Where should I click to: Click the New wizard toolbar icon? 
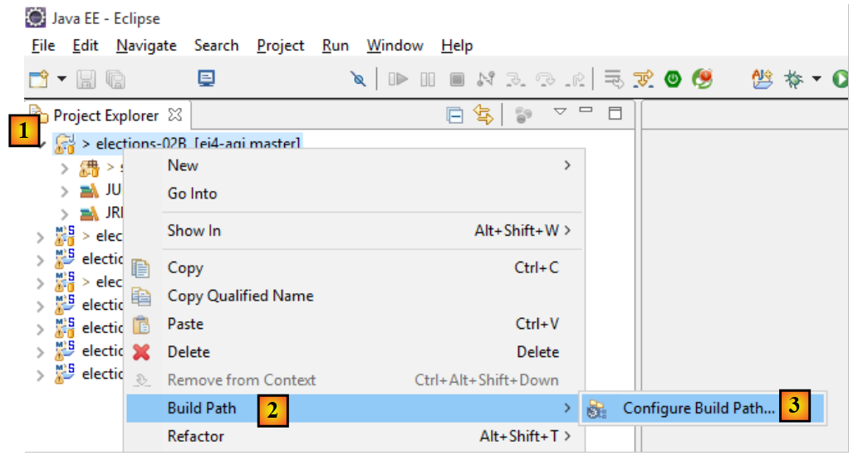pos(39,79)
